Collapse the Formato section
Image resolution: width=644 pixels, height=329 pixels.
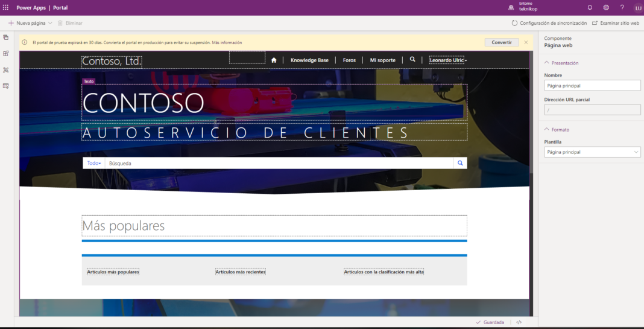click(x=557, y=130)
